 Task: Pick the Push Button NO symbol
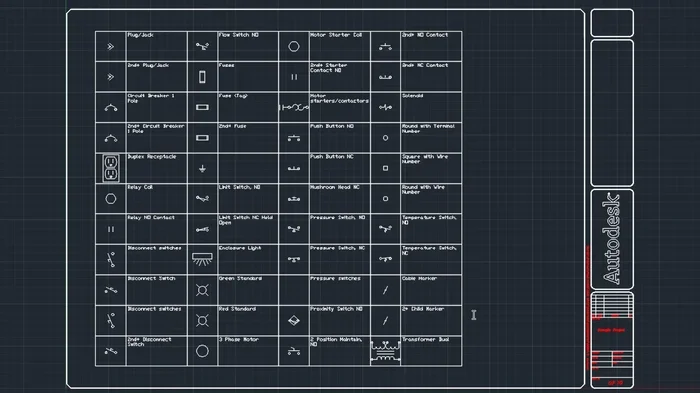(x=294, y=138)
